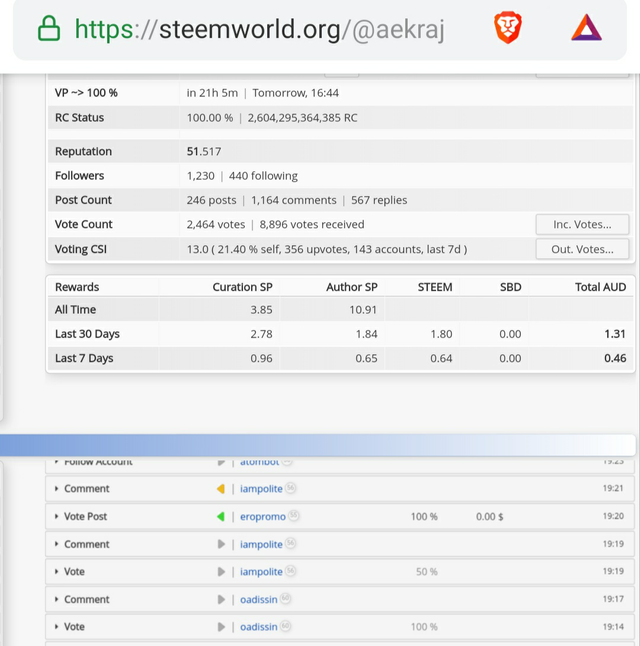Select the Curation SP column header
Image resolution: width=640 pixels, height=646 pixels.
click(x=242, y=287)
